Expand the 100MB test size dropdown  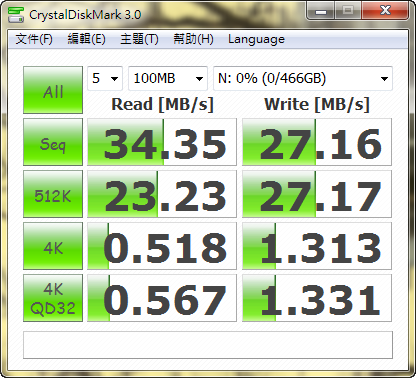[168, 78]
